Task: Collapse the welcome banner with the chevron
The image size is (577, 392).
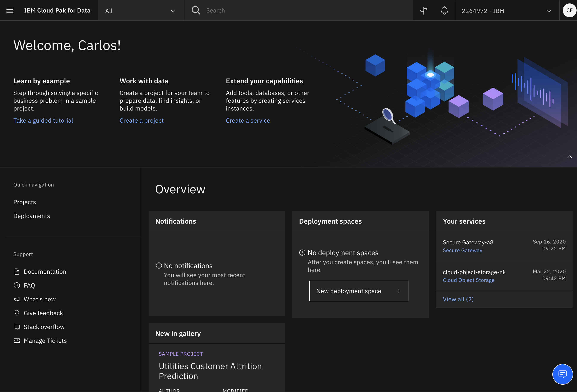Action: 570,157
